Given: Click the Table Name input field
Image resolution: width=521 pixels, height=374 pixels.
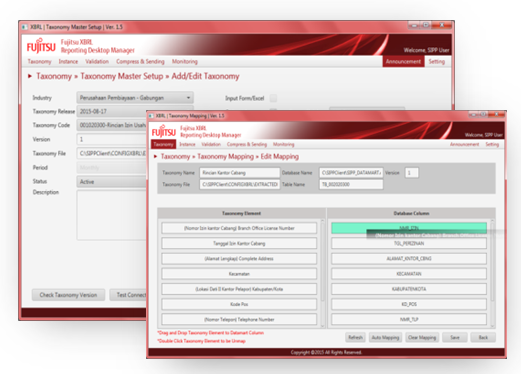Looking at the screenshot, I should [x=351, y=184].
